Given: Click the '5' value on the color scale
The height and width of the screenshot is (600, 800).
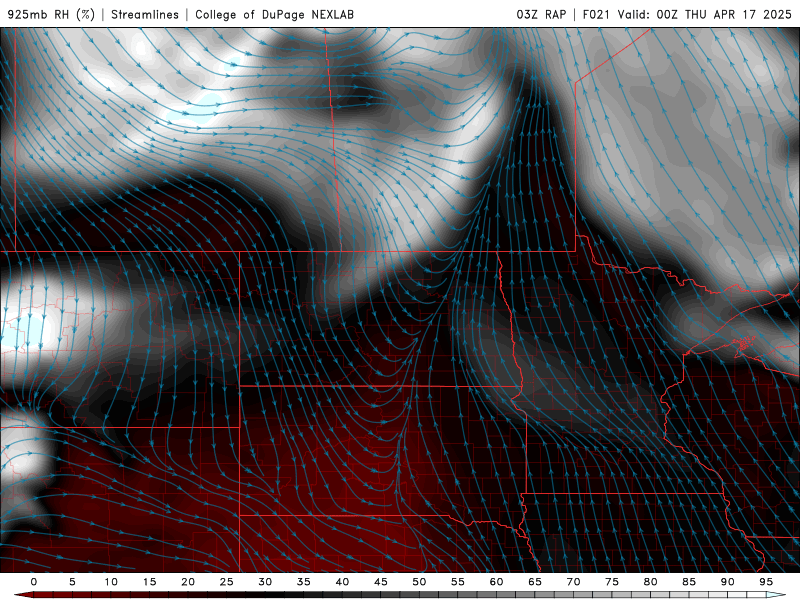Looking at the screenshot, I should (x=72, y=582).
